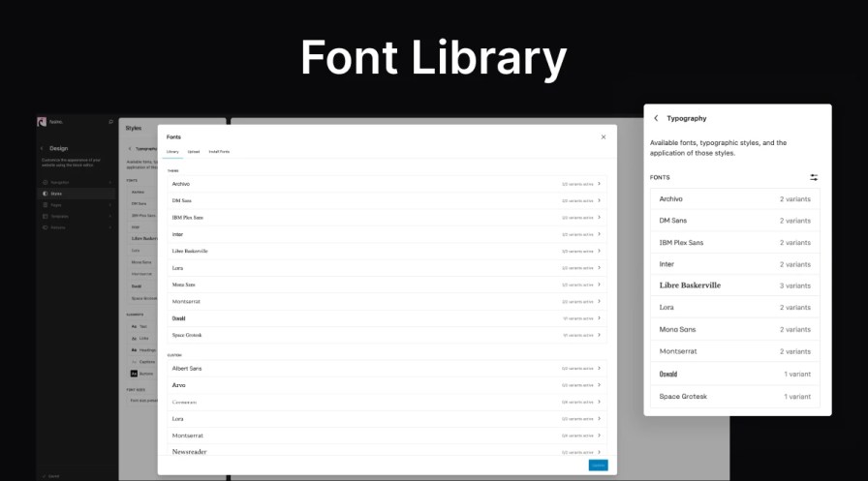Click the Headings element in Styles panel
The image size is (868, 481).
pos(143,350)
